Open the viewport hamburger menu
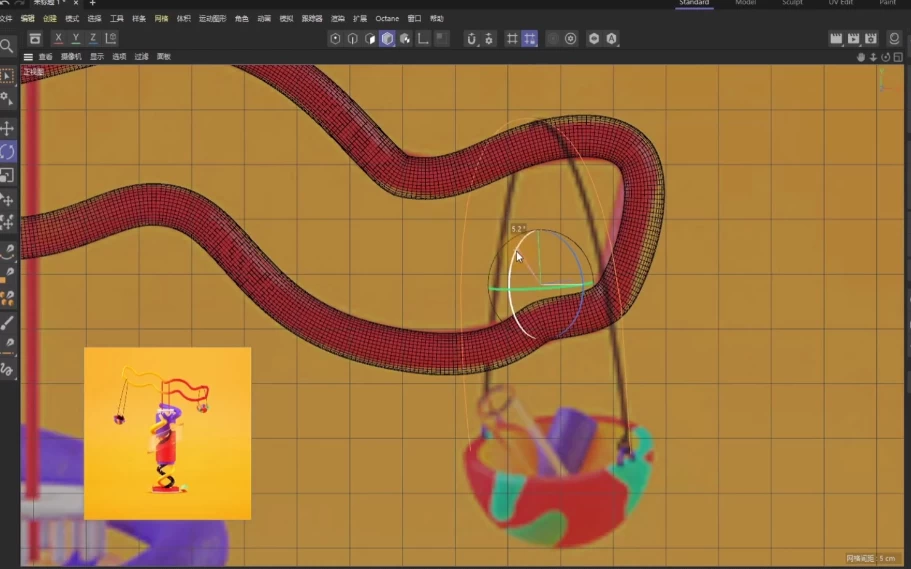Viewport: 911px width, 569px height. point(28,57)
